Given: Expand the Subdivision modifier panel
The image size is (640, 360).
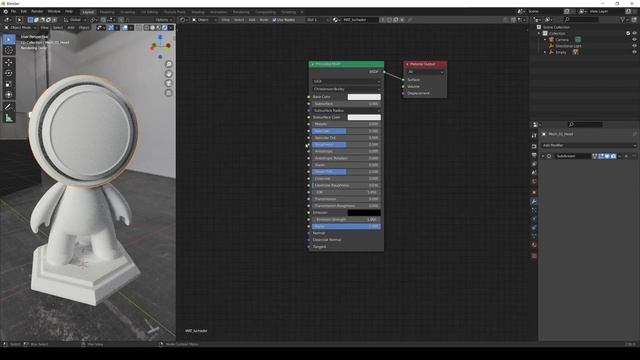Looking at the screenshot, I should click(x=543, y=156).
